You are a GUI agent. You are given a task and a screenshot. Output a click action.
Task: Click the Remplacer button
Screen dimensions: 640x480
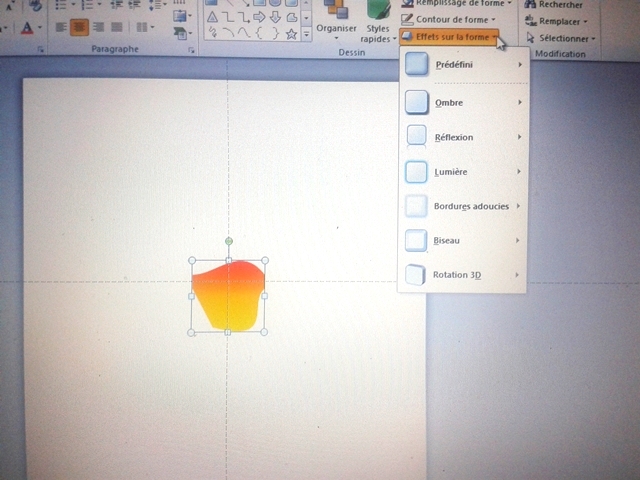559,21
